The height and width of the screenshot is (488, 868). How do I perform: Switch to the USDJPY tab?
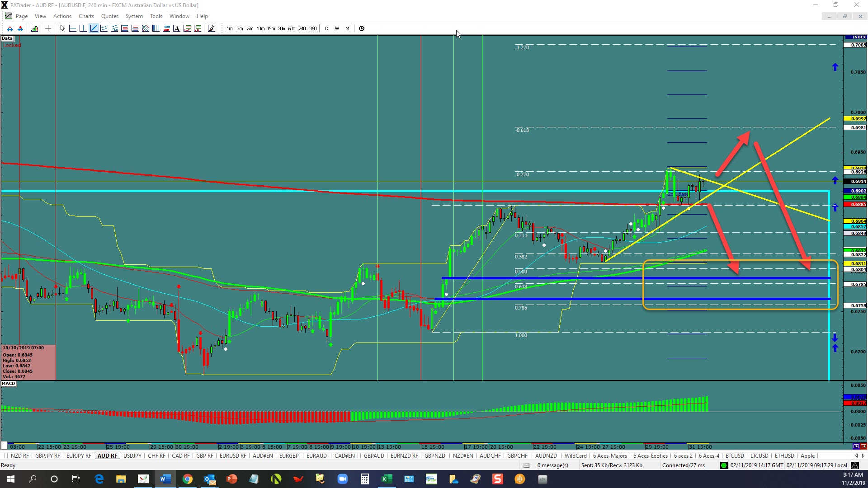(x=132, y=456)
